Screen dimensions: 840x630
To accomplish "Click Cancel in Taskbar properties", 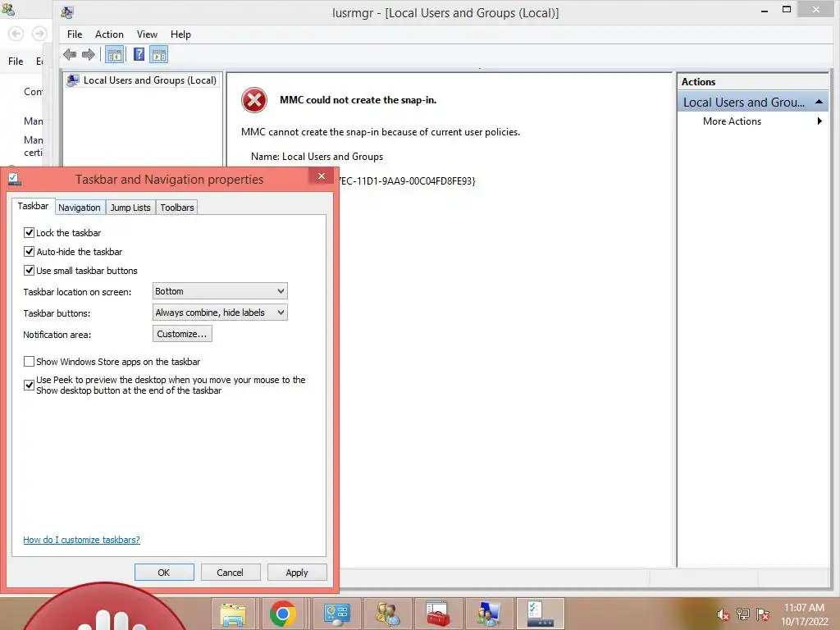I will (231, 572).
